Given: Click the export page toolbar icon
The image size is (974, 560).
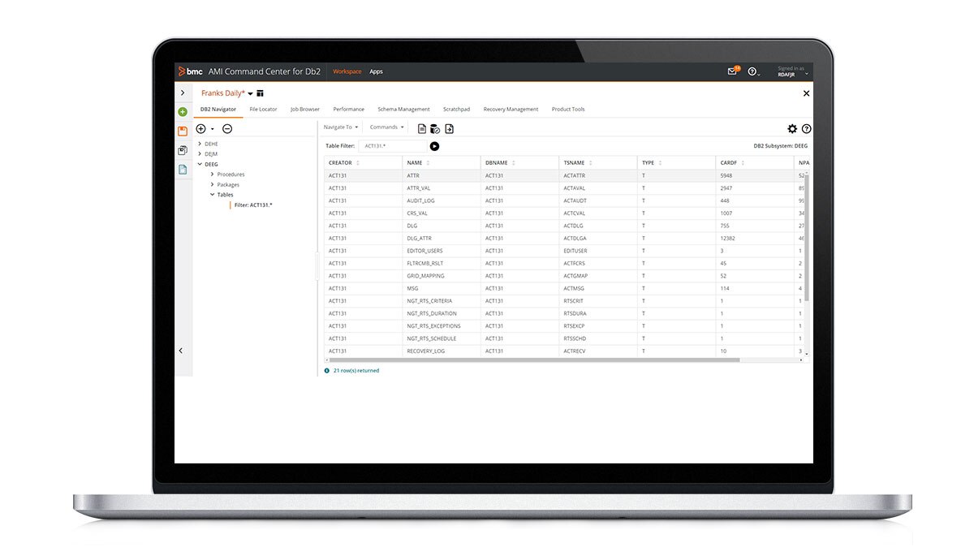Looking at the screenshot, I should (449, 128).
